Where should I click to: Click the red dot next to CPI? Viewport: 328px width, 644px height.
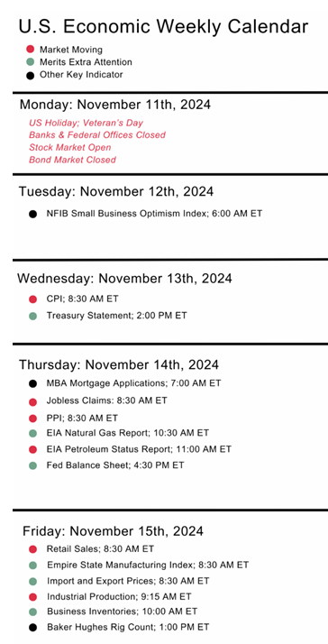[32, 299]
